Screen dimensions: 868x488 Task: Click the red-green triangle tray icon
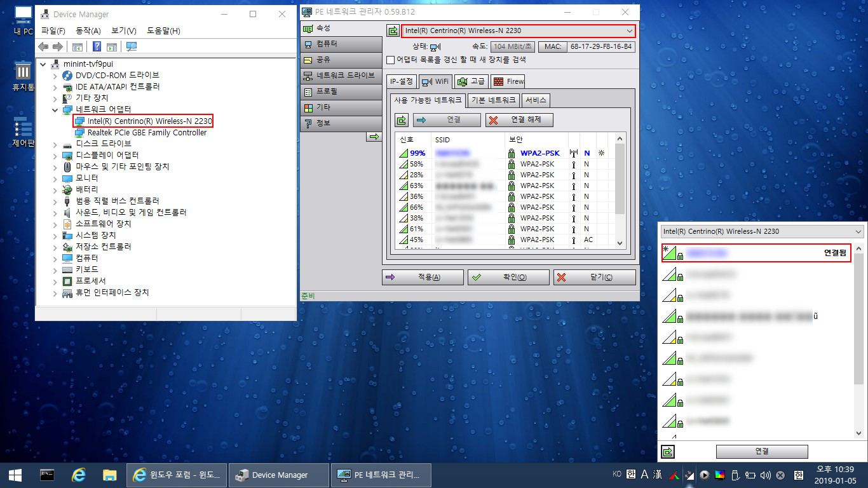click(x=675, y=475)
